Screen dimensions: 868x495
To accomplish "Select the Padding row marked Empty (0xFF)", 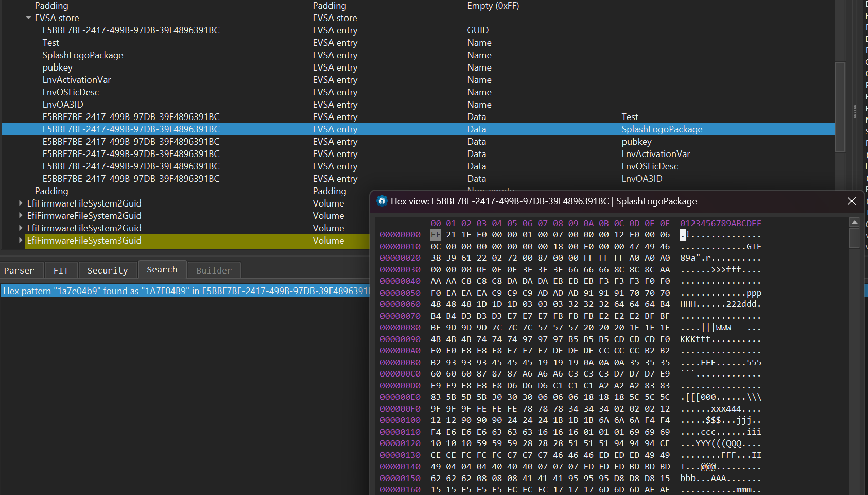I will click(418, 6).
